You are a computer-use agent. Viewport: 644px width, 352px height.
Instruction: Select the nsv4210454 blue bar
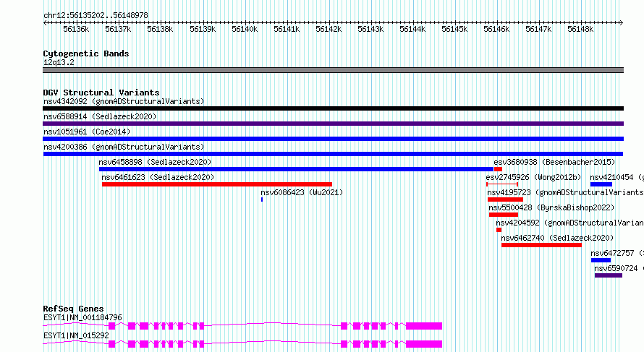(x=601, y=184)
